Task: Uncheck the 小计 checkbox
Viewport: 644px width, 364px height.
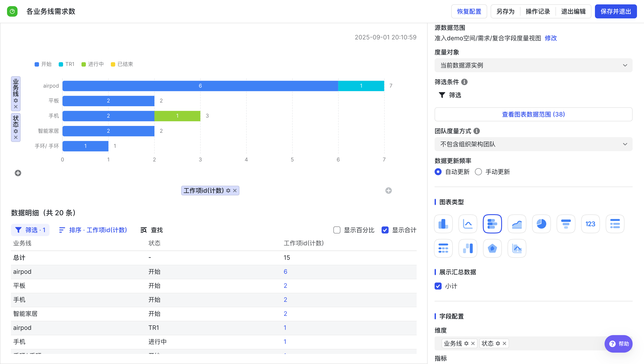Action: point(438,286)
